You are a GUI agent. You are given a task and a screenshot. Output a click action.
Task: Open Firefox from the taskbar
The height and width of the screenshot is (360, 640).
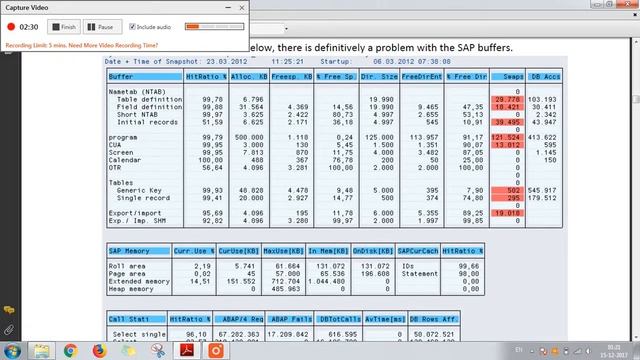[x=99, y=351]
